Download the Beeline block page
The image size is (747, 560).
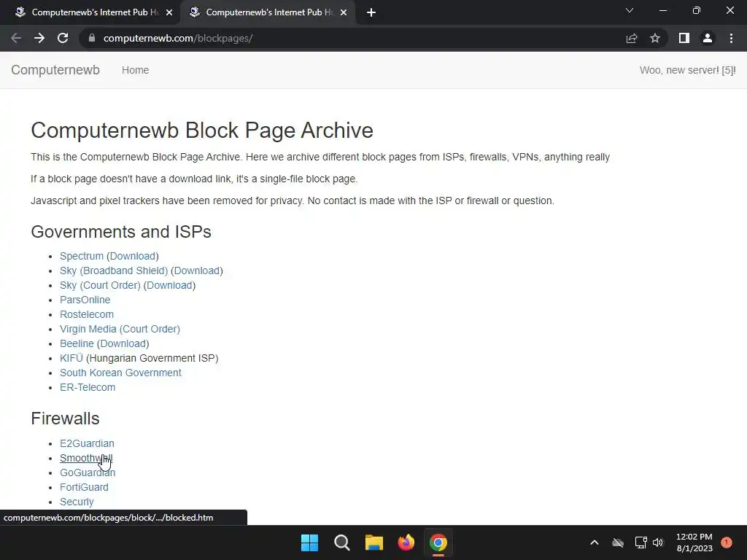123,344
